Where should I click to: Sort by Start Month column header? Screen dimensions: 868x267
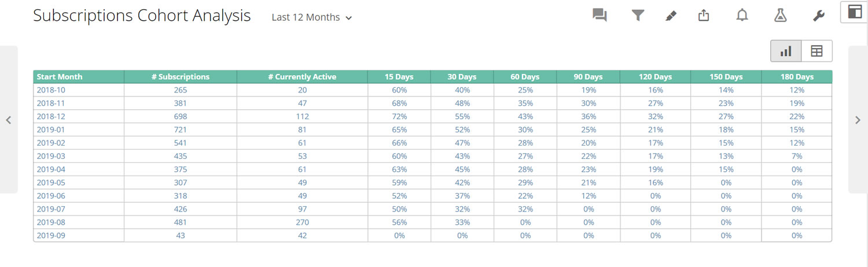coord(60,77)
